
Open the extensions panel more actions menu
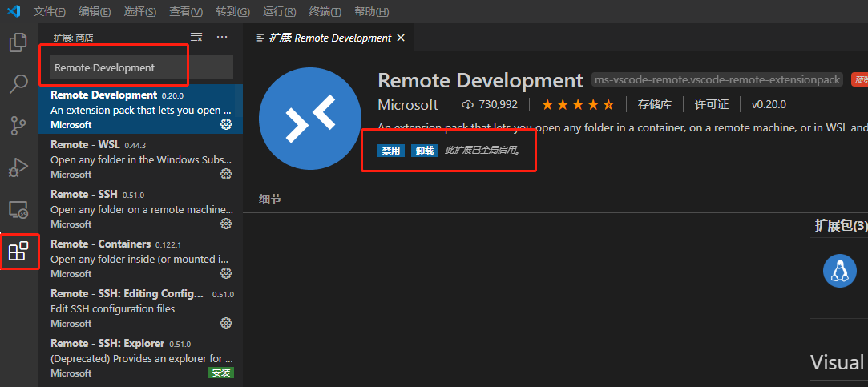(x=222, y=37)
